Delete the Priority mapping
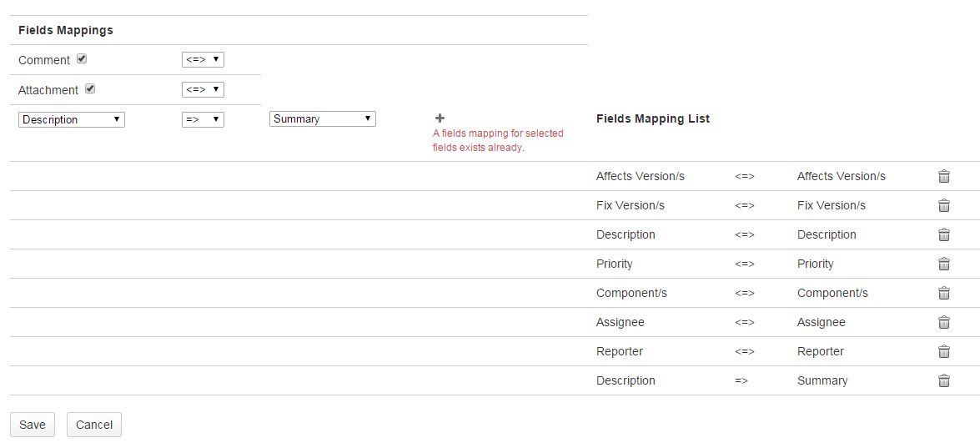Viewport: 980px width, 448px height. [944, 264]
